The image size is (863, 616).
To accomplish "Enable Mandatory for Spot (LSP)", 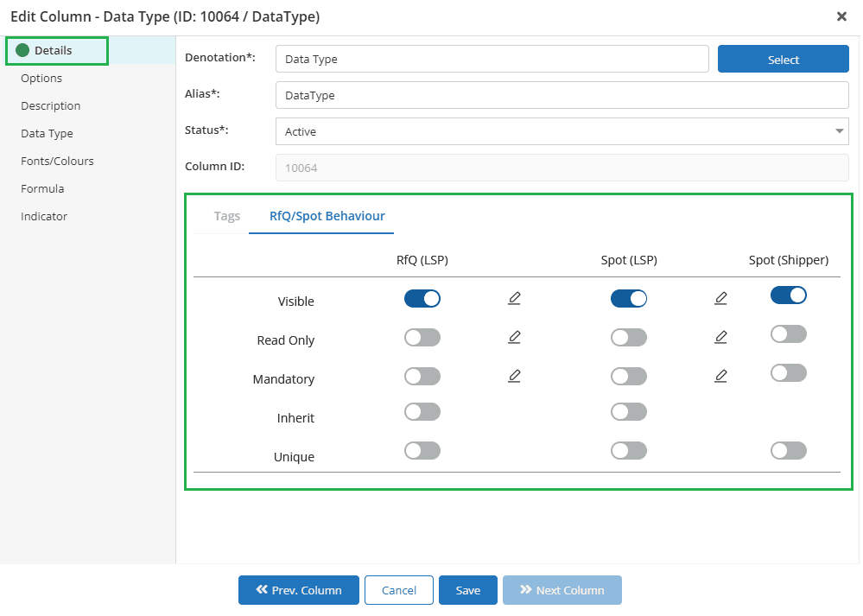I will tap(629, 377).
